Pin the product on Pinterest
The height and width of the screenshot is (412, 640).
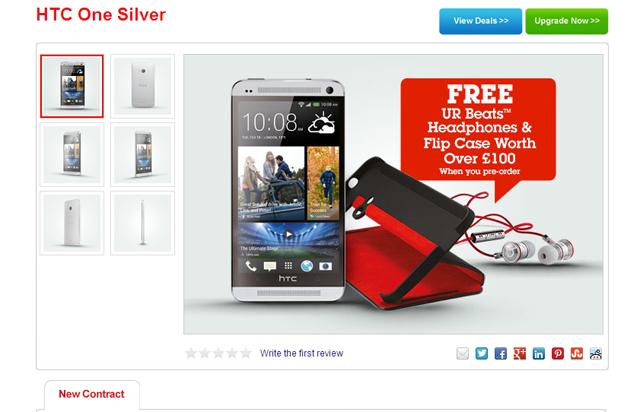point(558,353)
